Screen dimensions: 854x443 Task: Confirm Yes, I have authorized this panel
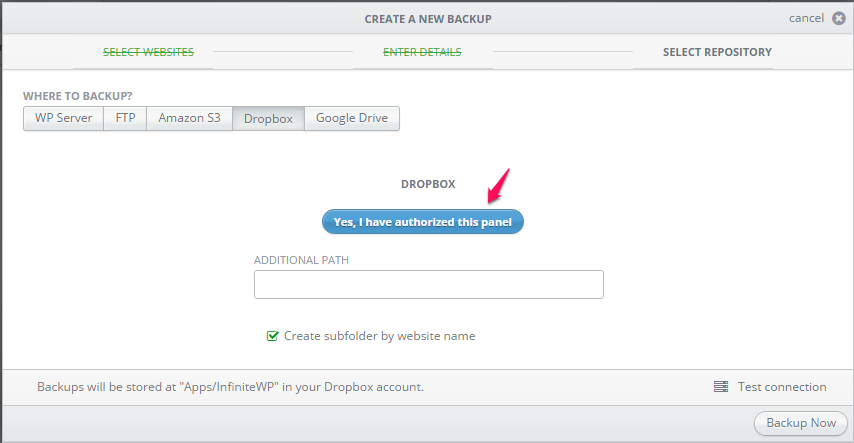423,222
